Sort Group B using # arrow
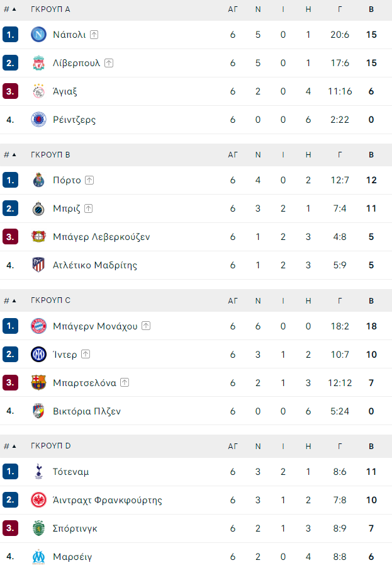Image resolution: width=392 pixels, height=570 pixels. pos(14,154)
